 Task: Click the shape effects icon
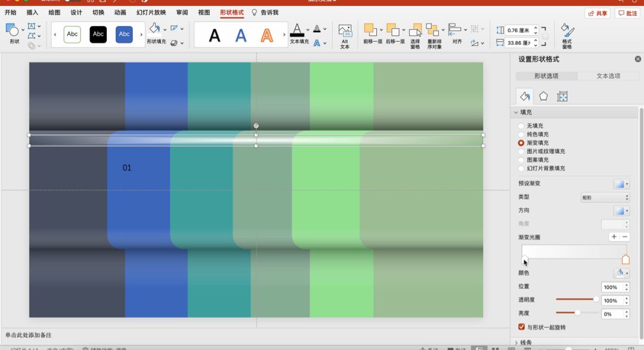pos(174,43)
